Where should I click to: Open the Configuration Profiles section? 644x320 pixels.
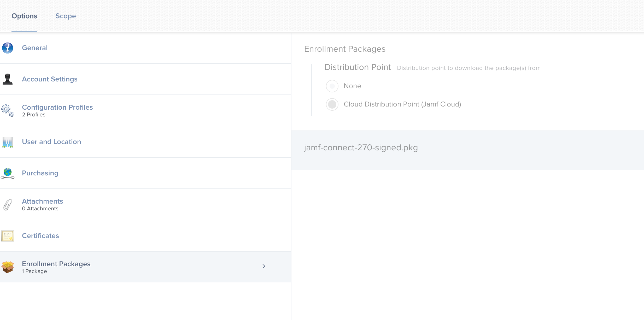point(145,111)
